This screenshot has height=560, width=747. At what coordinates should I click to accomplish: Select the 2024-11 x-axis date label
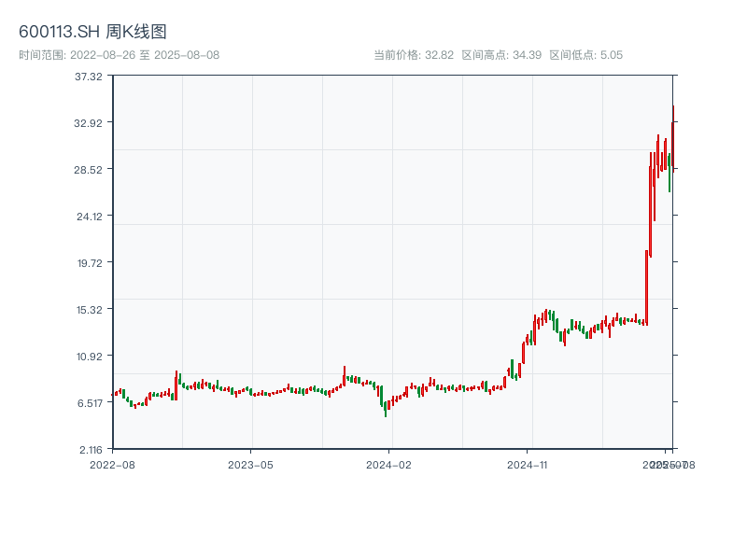tap(529, 464)
